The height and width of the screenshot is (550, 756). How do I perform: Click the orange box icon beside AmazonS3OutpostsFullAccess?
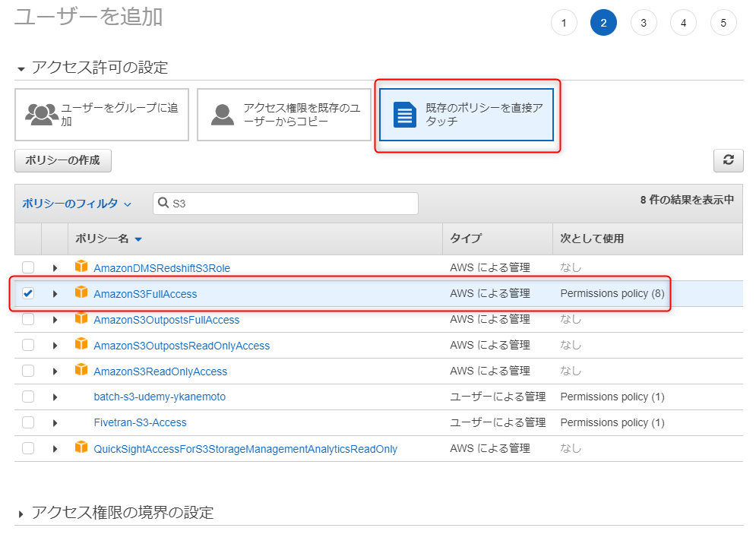81,318
